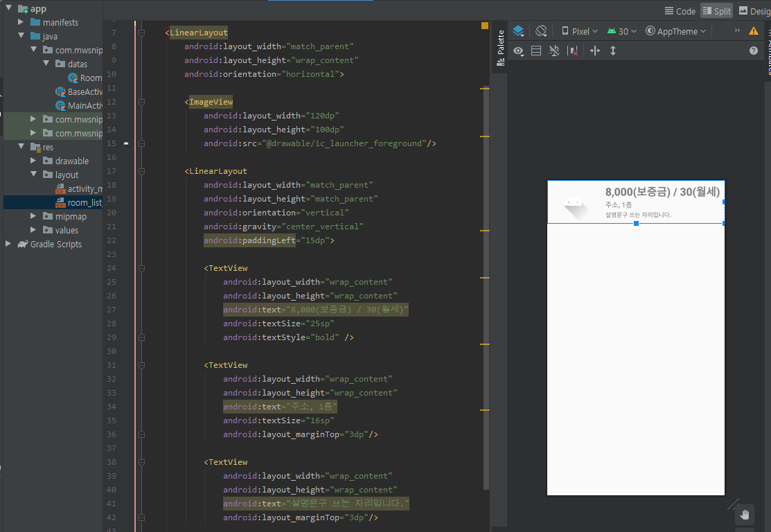Collapse the java folder
The height and width of the screenshot is (532, 771).
(21, 35)
